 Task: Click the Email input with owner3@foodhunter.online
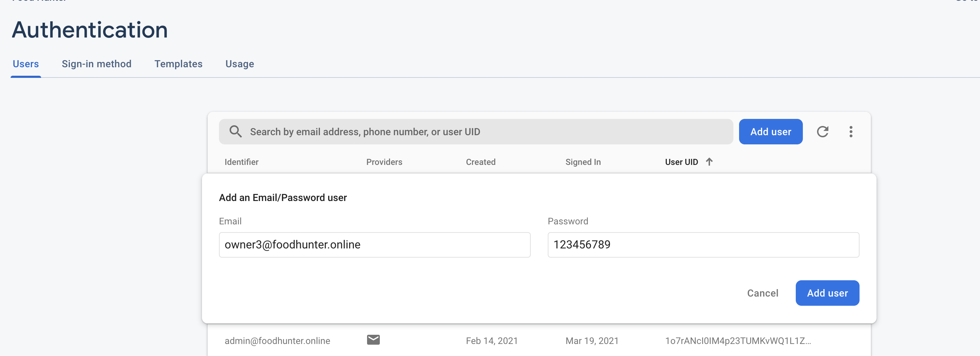click(x=374, y=245)
